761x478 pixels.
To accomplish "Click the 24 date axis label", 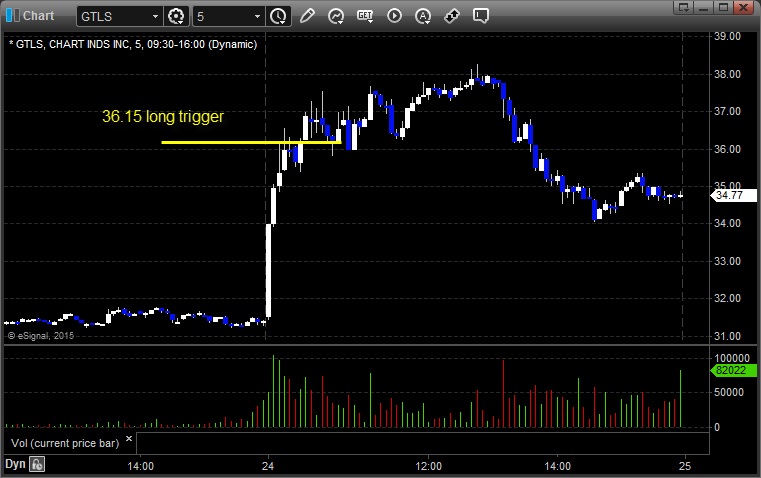I will (x=268, y=466).
